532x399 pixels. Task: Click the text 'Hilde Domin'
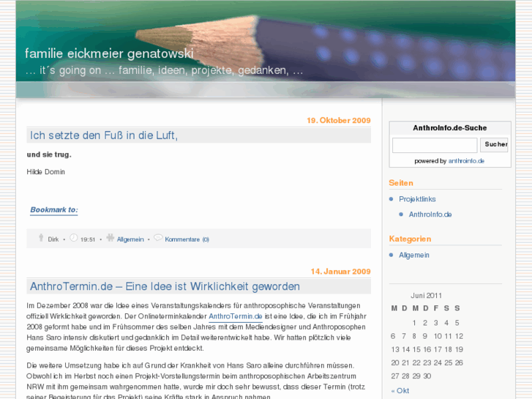click(46, 172)
